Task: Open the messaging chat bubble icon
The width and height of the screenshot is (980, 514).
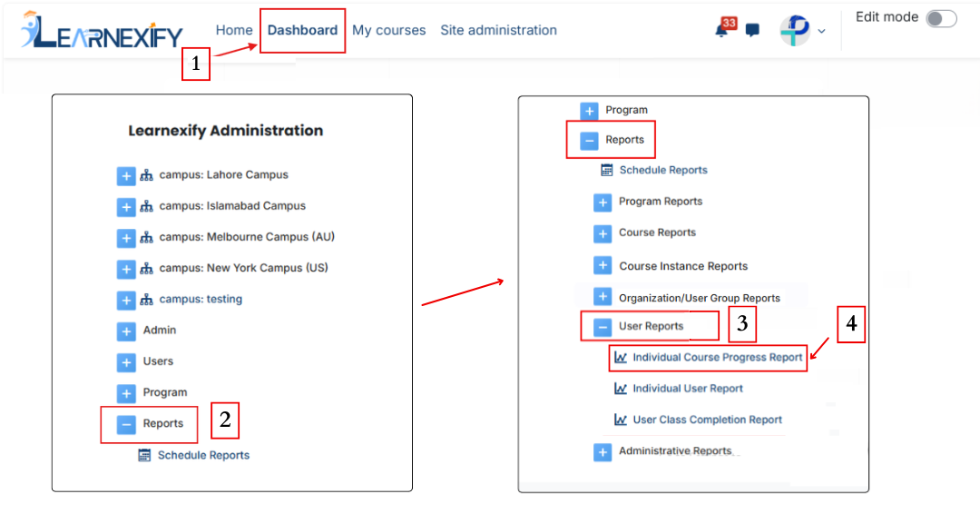Action: pyautogui.click(x=752, y=30)
